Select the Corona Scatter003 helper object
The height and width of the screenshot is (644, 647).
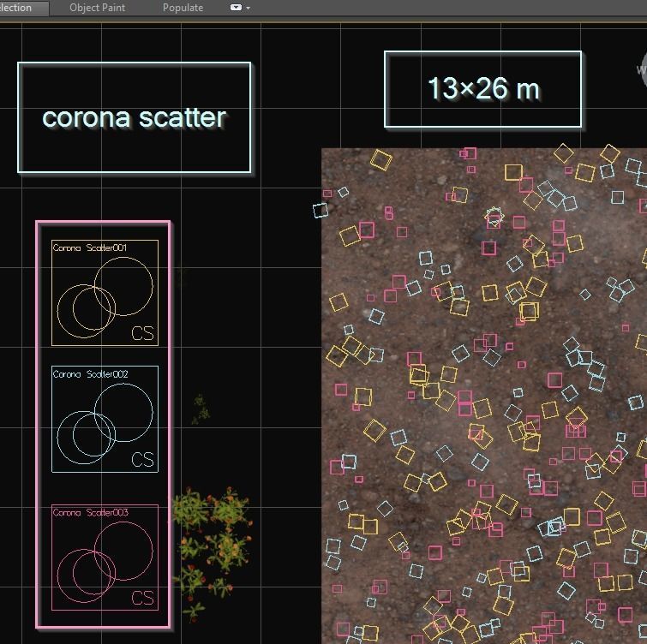tap(105, 558)
